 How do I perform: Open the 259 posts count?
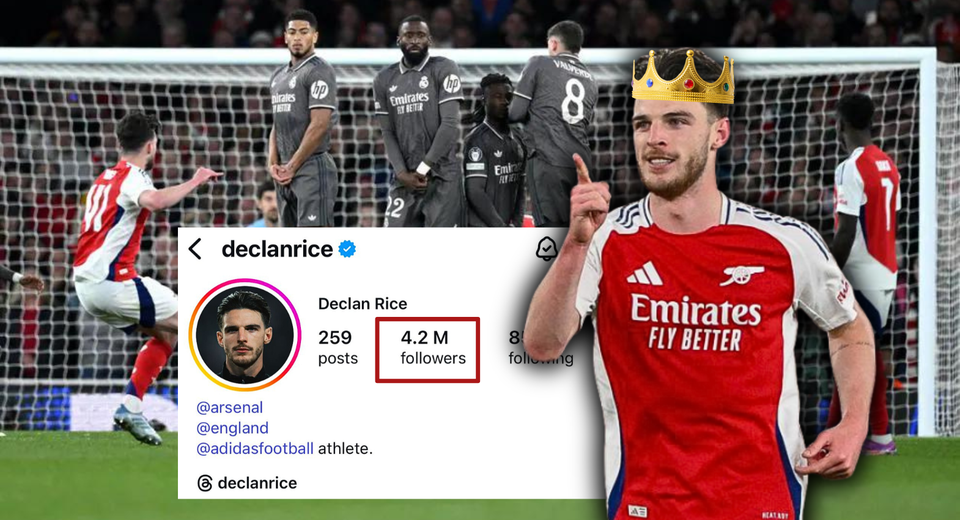[x=337, y=347]
